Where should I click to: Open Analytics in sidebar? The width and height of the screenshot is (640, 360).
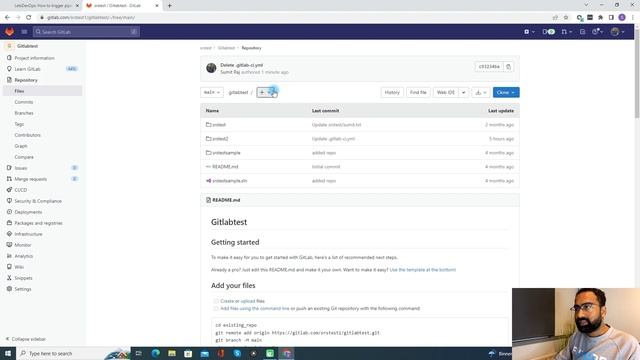pyautogui.click(x=24, y=256)
